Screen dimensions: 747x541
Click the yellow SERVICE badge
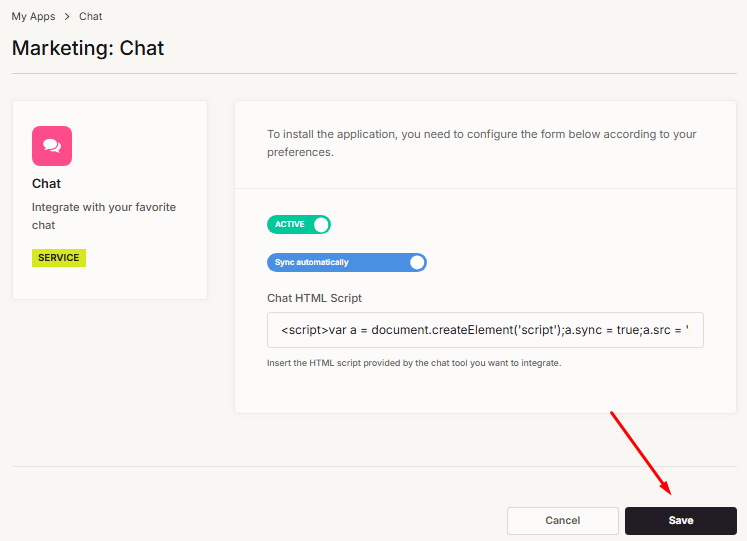(x=59, y=258)
